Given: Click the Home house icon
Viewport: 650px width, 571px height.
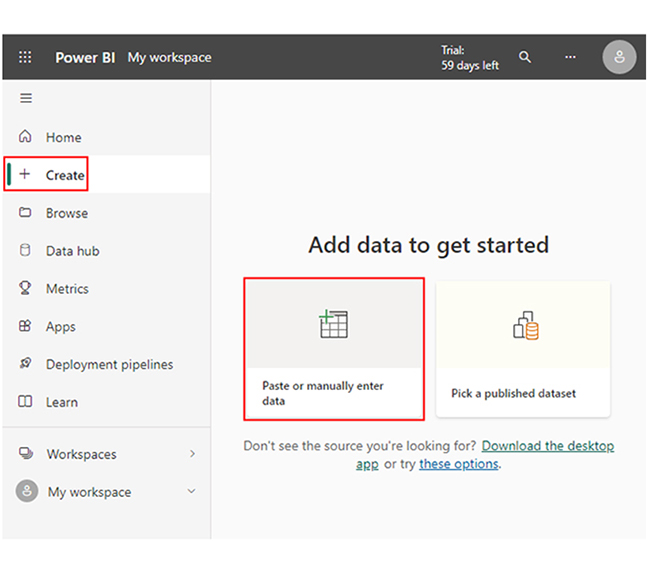Looking at the screenshot, I should [x=25, y=136].
